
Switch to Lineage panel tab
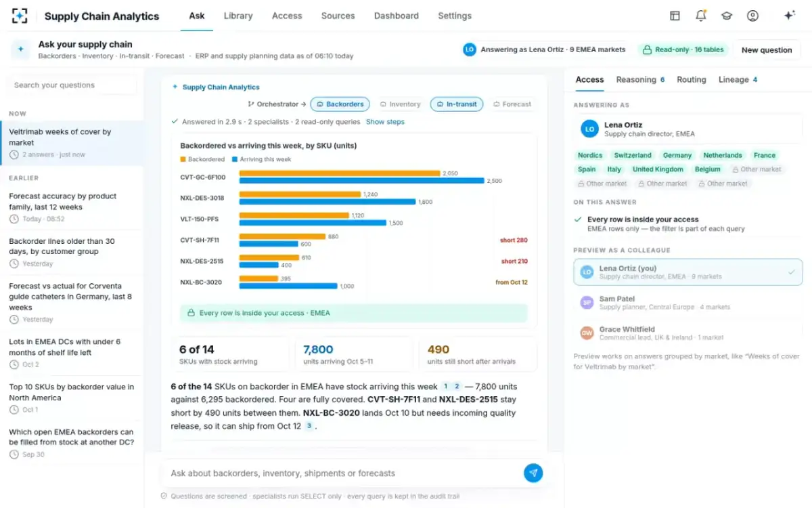click(738, 80)
